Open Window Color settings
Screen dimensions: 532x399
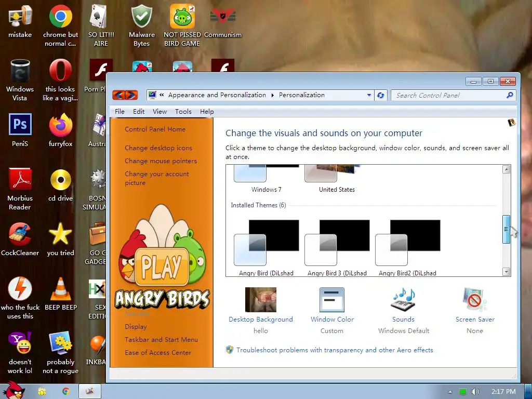click(x=332, y=311)
